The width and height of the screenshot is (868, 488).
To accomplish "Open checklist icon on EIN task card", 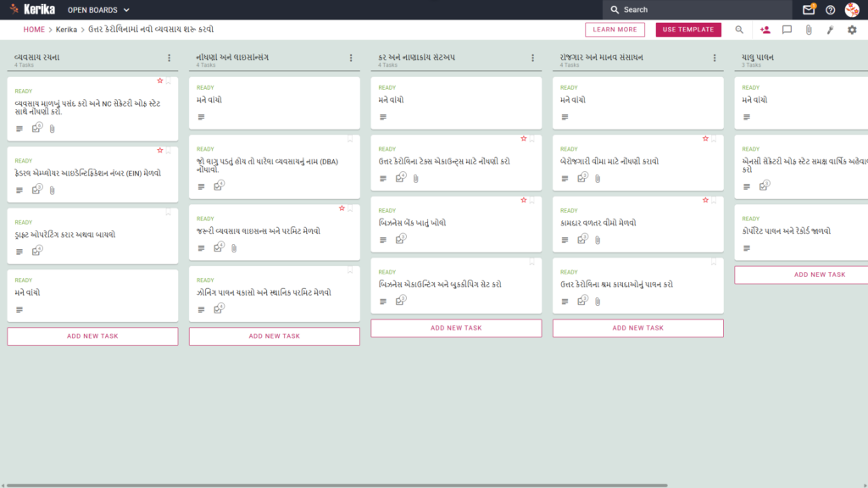I will (36, 189).
